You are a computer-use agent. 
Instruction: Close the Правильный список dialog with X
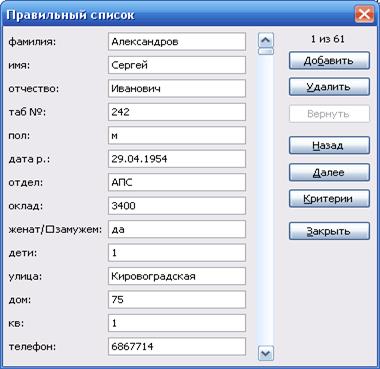364,15
